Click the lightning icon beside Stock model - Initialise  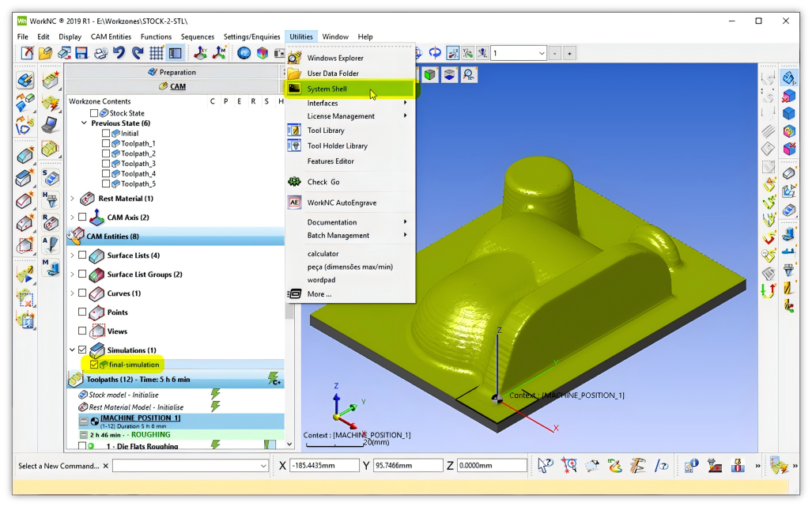point(215,394)
